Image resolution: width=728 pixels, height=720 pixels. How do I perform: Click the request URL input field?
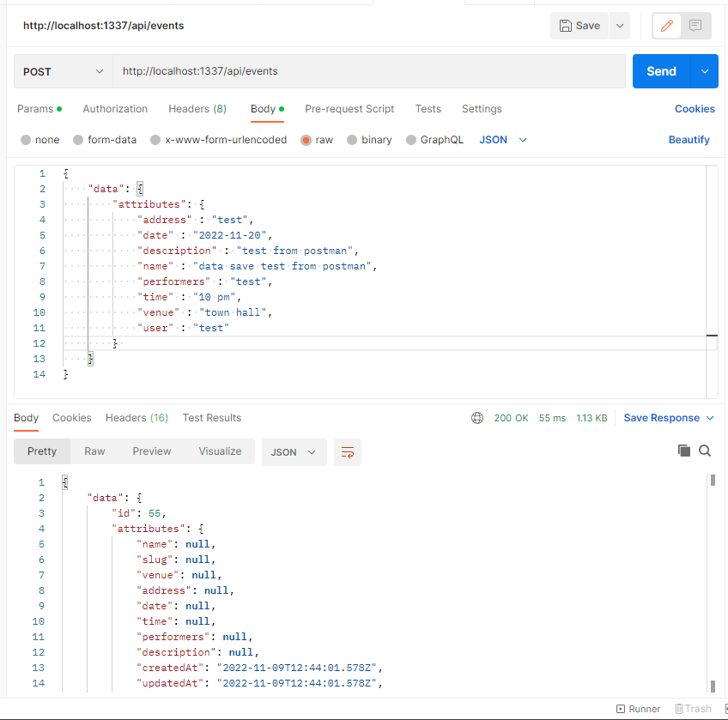(x=369, y=72)
